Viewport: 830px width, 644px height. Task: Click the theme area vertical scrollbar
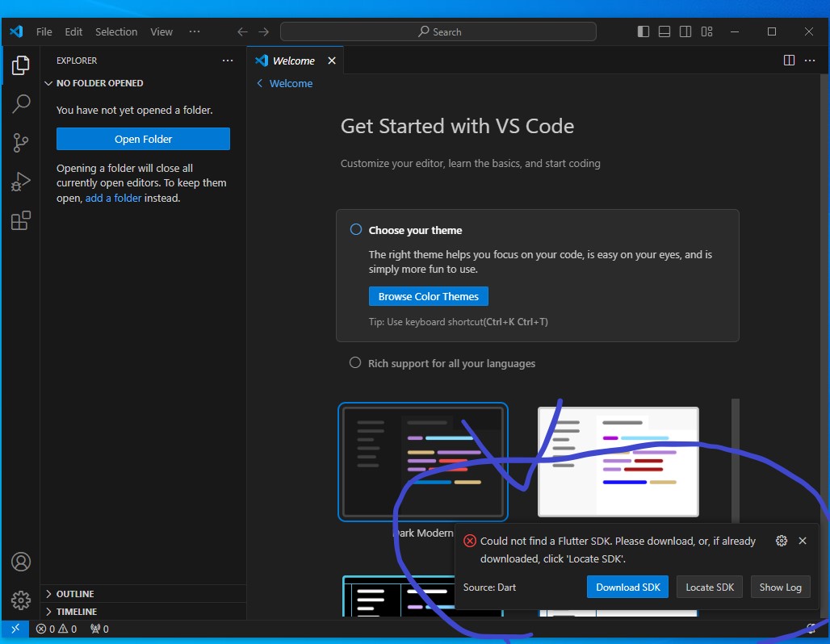(x=736, y=460)
